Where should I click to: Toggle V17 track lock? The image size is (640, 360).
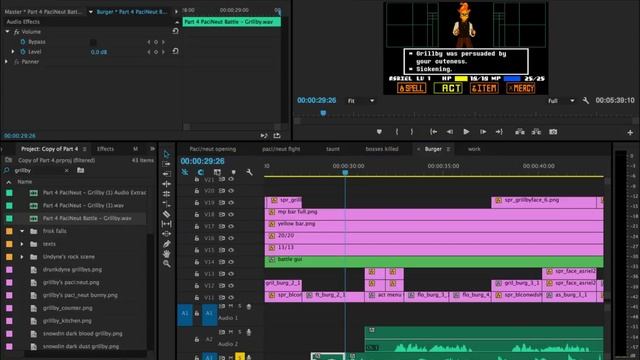click(x=197, y=226)
